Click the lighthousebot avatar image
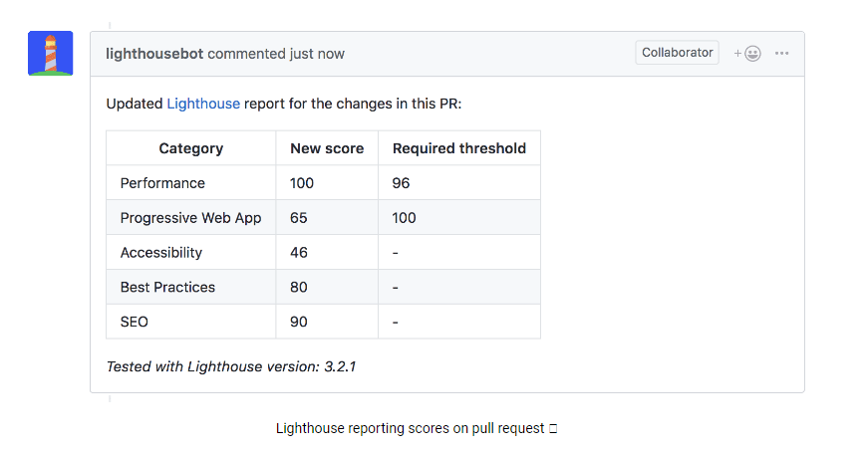This screenshot has width=868, height=453. pyautogui.click(x=50, y=54)
